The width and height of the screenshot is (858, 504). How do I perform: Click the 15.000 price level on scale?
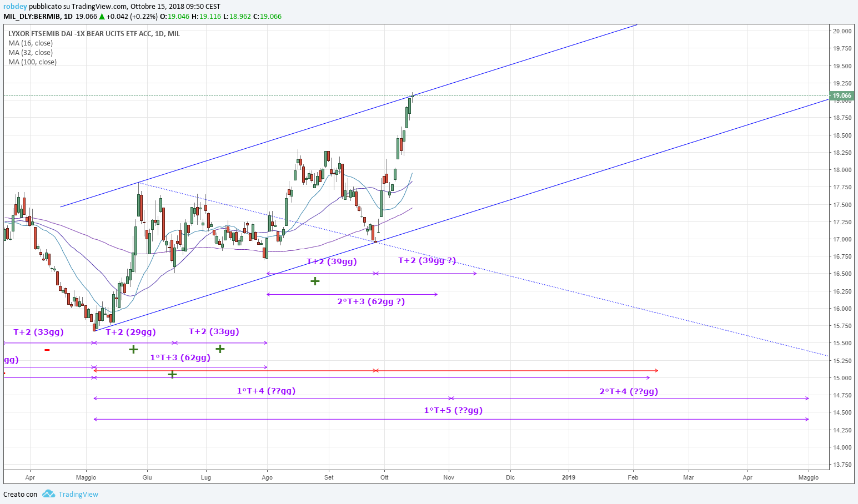click(x=842, y=378)
